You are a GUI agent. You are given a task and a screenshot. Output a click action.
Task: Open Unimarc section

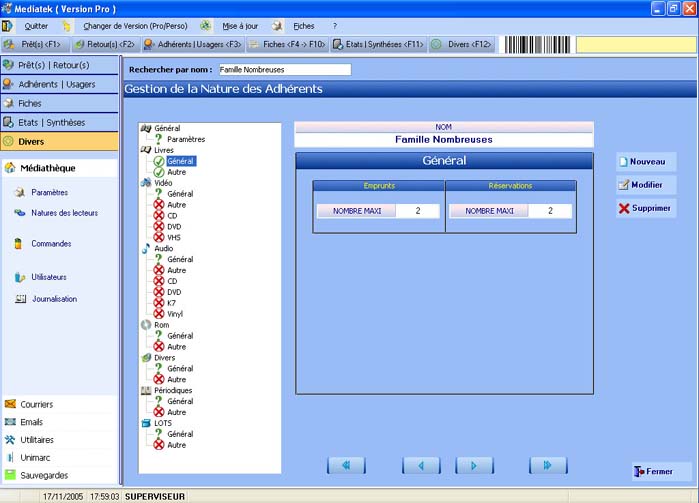coord(35,458)
